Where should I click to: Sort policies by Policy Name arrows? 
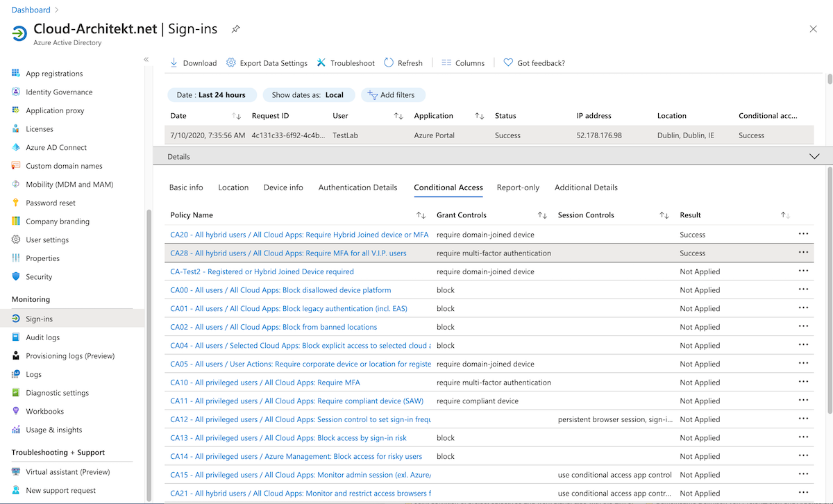pos(421,215)
